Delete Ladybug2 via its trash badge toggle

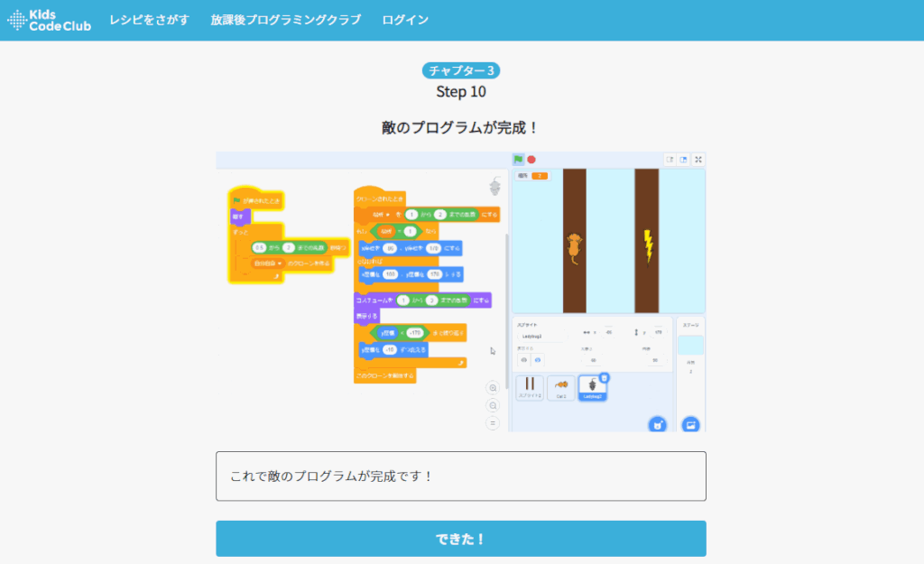[x=605, y=377]
